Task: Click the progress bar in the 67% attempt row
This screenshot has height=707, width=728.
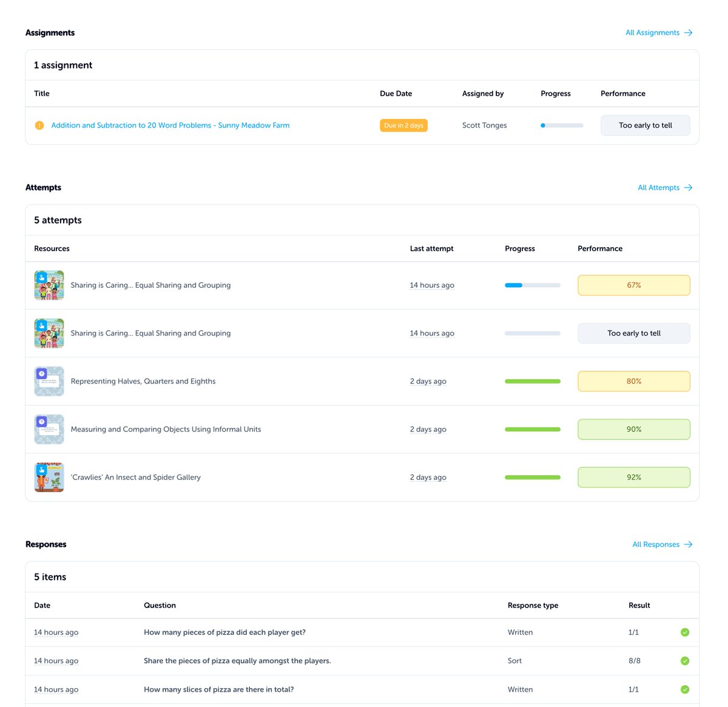Action: pyautogui.click(x=533, y=285)
